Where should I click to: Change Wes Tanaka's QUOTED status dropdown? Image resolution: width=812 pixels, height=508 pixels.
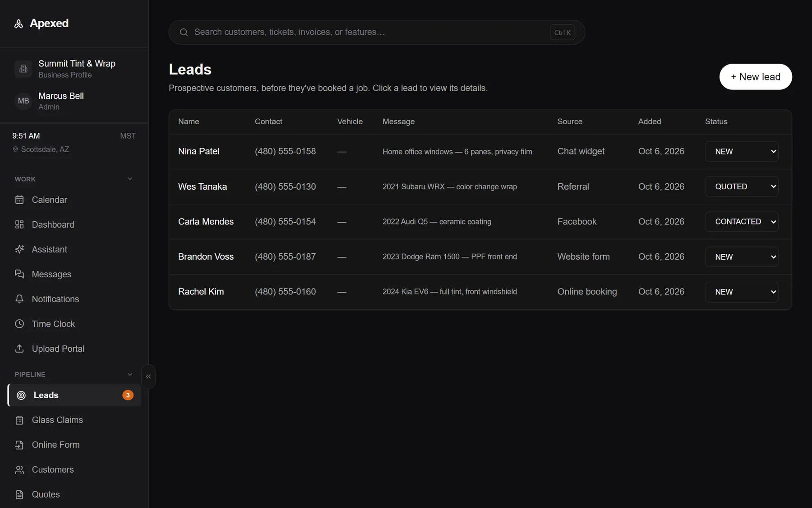point(742,186)
